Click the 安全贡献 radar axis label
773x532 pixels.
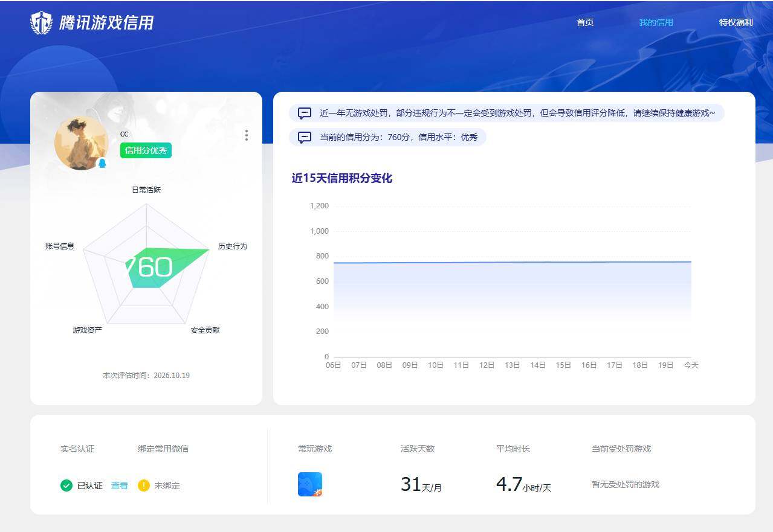[x=205, y=330]
